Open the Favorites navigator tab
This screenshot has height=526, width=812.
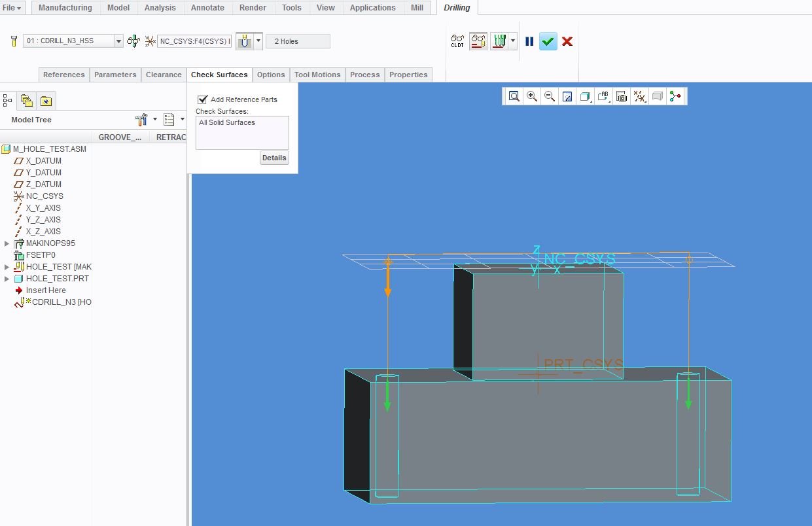[x=46, y=101]
